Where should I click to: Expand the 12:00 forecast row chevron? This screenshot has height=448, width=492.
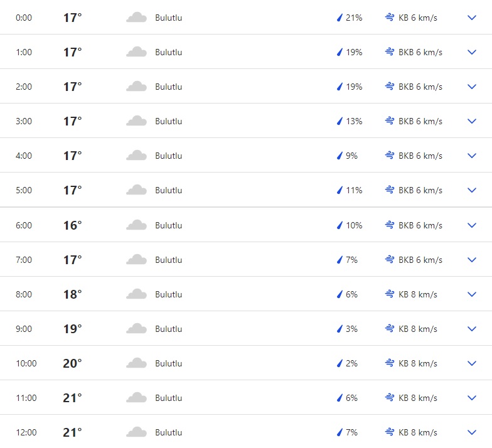coord(472,432)
